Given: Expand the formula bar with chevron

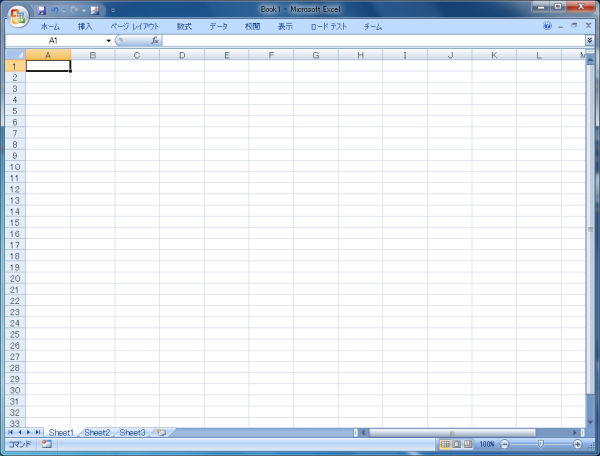Looking at the screenshot, I should coord(589,40).
